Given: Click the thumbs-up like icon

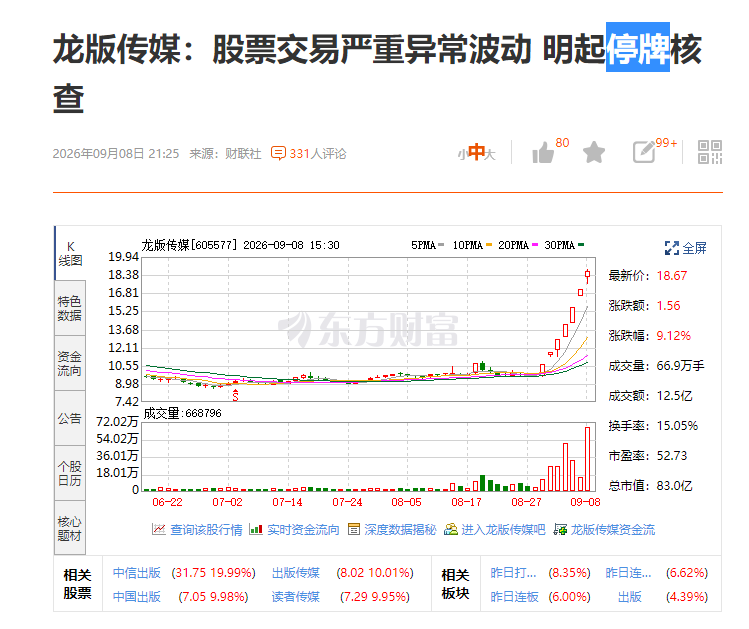Looking at the screenshot, I should click(543, 153).
